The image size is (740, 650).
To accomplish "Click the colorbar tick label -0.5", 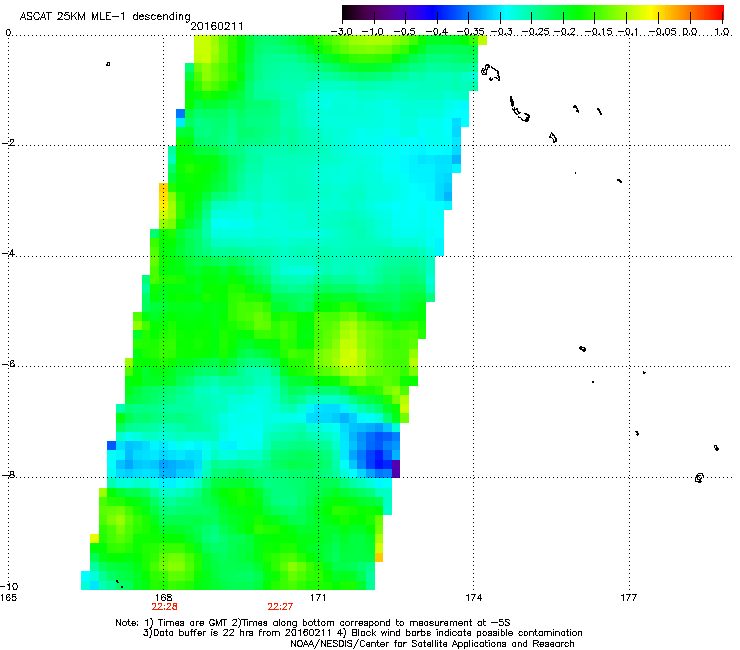I will click(x=404, y=32).
